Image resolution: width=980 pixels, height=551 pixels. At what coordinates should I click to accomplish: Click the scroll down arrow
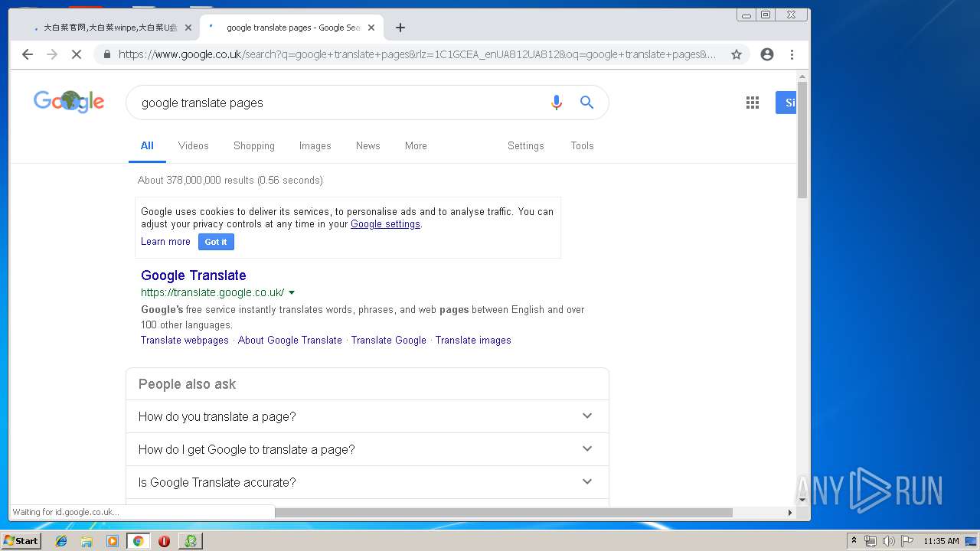[x=802, y=500]
